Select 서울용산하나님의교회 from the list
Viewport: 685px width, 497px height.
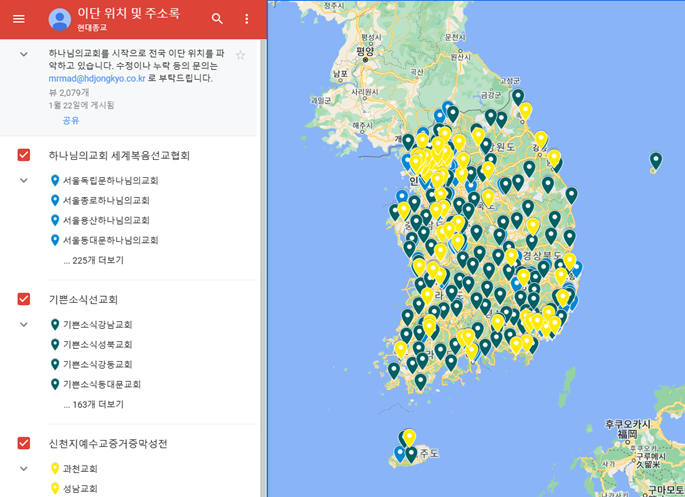click(106, 220)
